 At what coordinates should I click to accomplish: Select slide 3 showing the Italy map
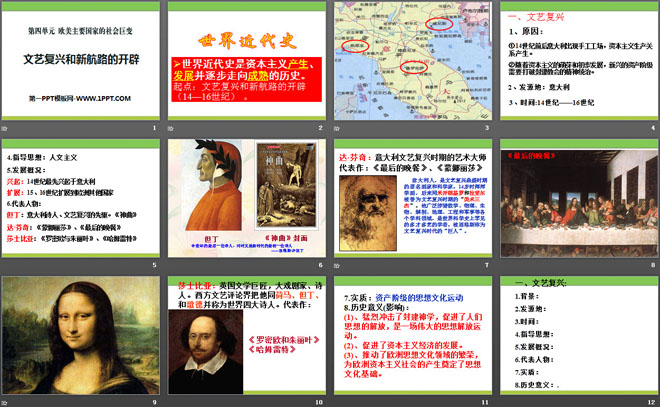click(413, 61)
